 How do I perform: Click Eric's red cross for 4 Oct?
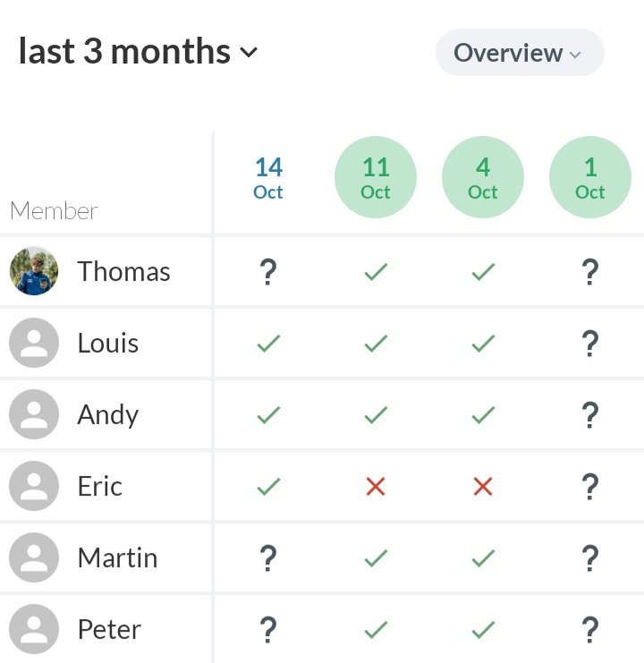point(483,487)
